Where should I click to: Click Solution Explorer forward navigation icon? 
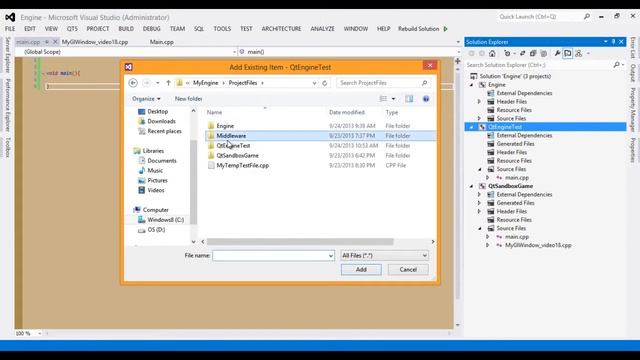click(x=482, y=53)
